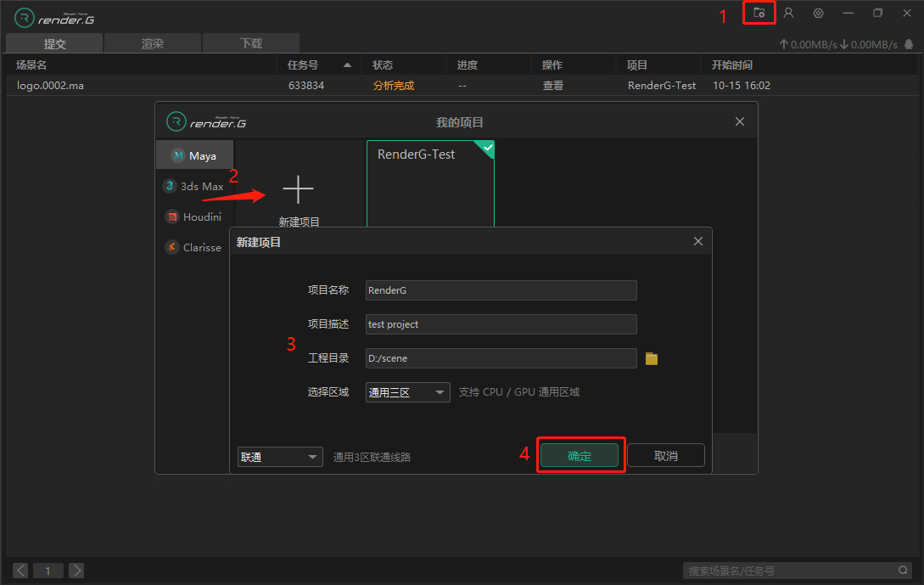Sort by 任务号 column header arrow
Image resolution: width=924 pixels, height=585 pixels.
point(347,65)
